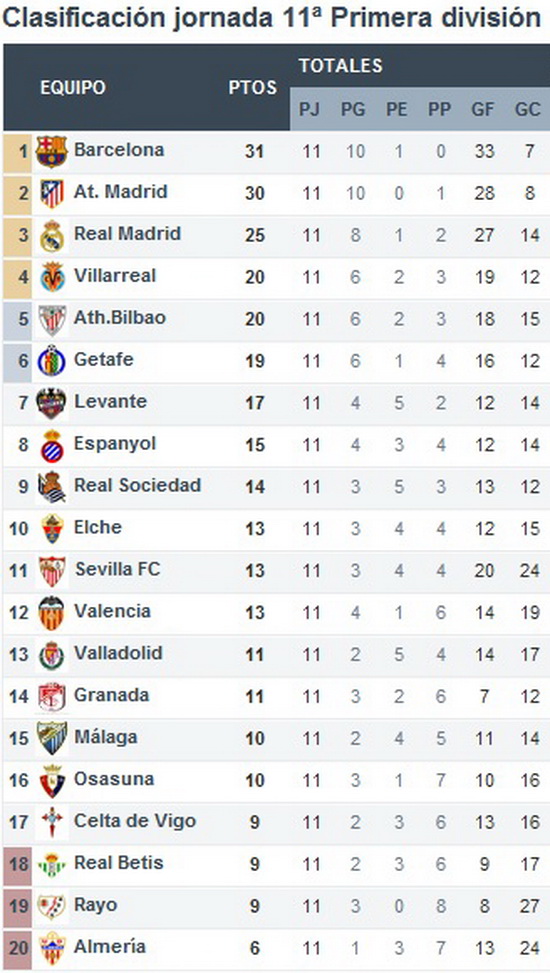Click the Villarreal yellow crest
The image size is (550, 973).
[x=52, y=277]
